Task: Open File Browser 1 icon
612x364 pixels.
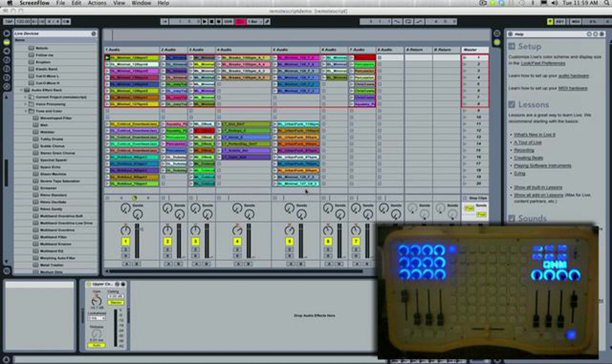Action: tap(7, 60)
